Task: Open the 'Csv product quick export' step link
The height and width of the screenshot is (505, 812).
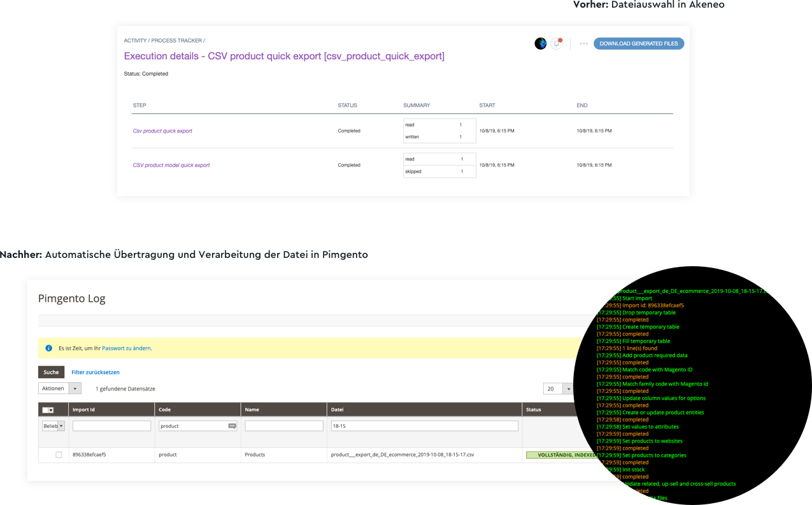Action: click(162, 131)
